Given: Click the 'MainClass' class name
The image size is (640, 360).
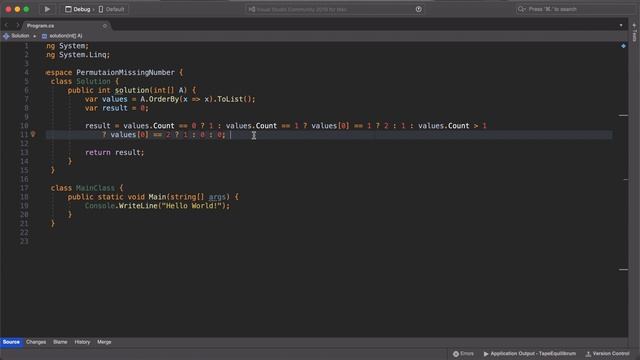Looking at the screenshot, I should coord(95,188).
